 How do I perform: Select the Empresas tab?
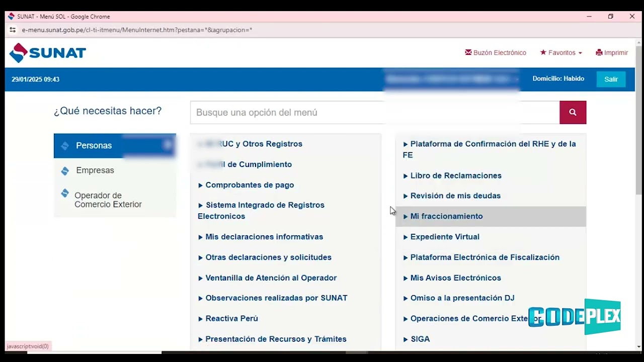click(115, 170)
